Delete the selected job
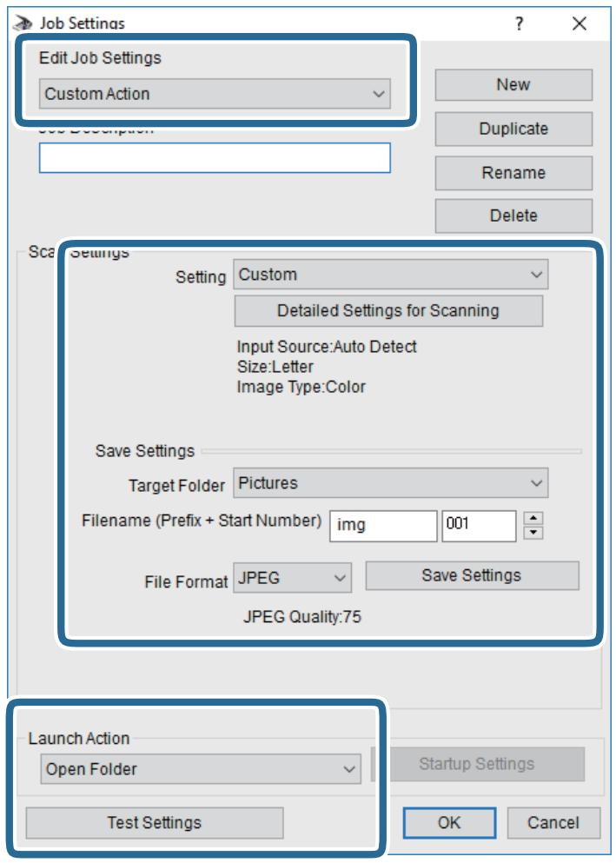The width and height of the screenshot is (616, 863). 513,216
